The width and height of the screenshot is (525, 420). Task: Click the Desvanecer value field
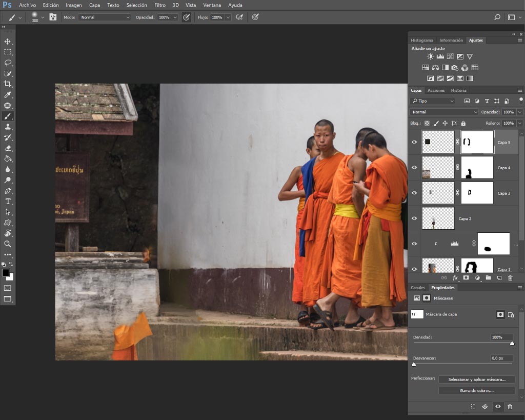(501, 358)
